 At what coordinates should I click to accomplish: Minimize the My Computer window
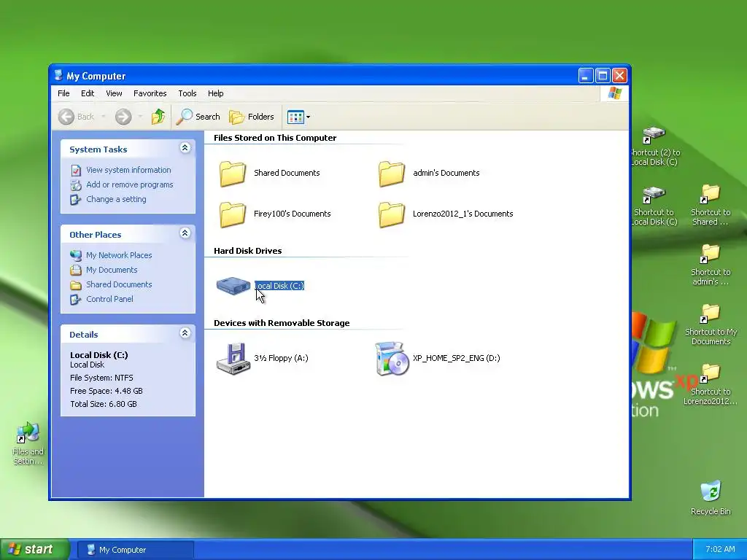(x=586, y=75)
